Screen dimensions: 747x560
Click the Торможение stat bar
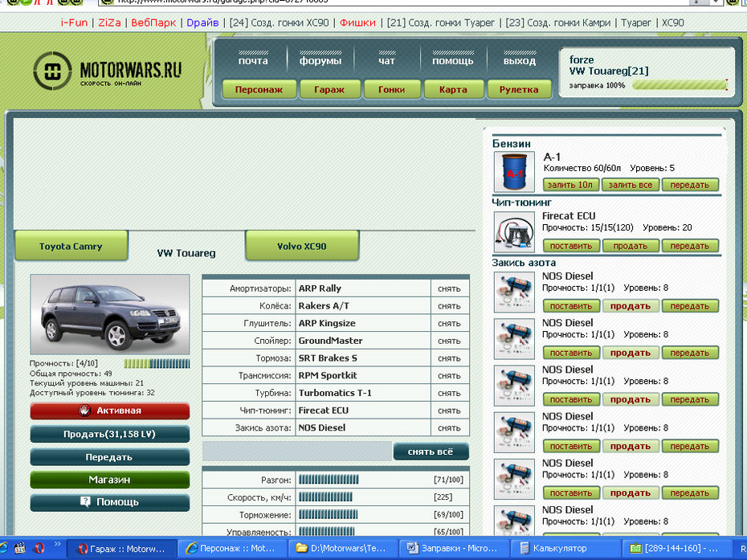[x=329, y=515]
